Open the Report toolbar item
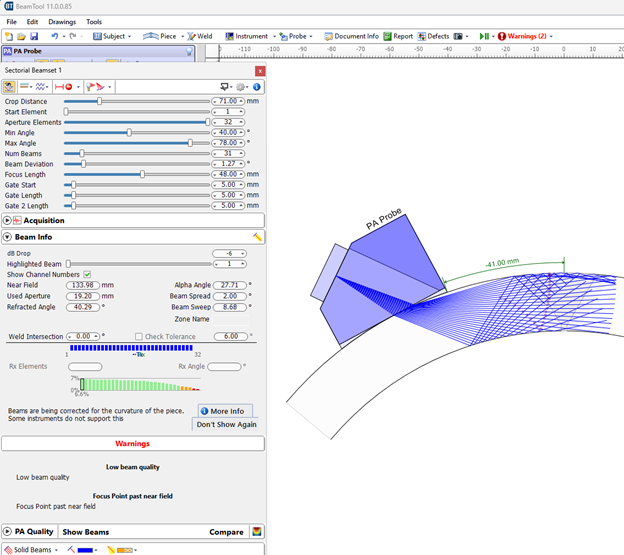 coord(397,36)
